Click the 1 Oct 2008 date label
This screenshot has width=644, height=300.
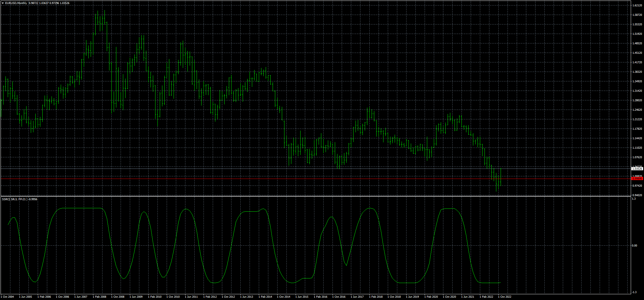pos(118,297)
